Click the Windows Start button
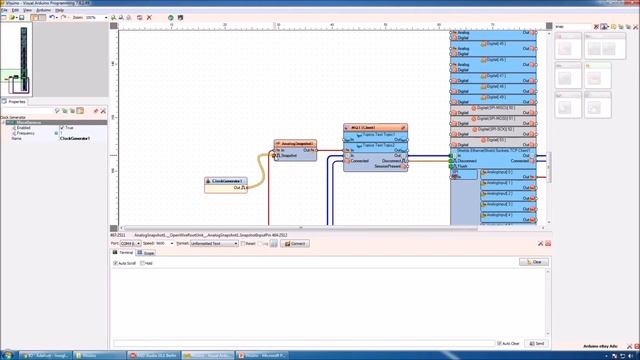The height and width of the screenshot is (360, 640). tap(7, 356)
